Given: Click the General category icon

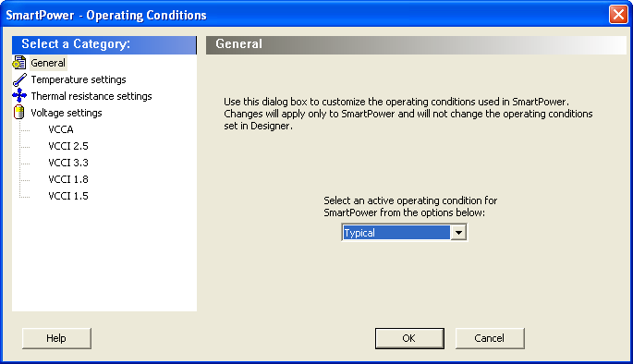Looking at the screenshot, I should tap(19, 63).
